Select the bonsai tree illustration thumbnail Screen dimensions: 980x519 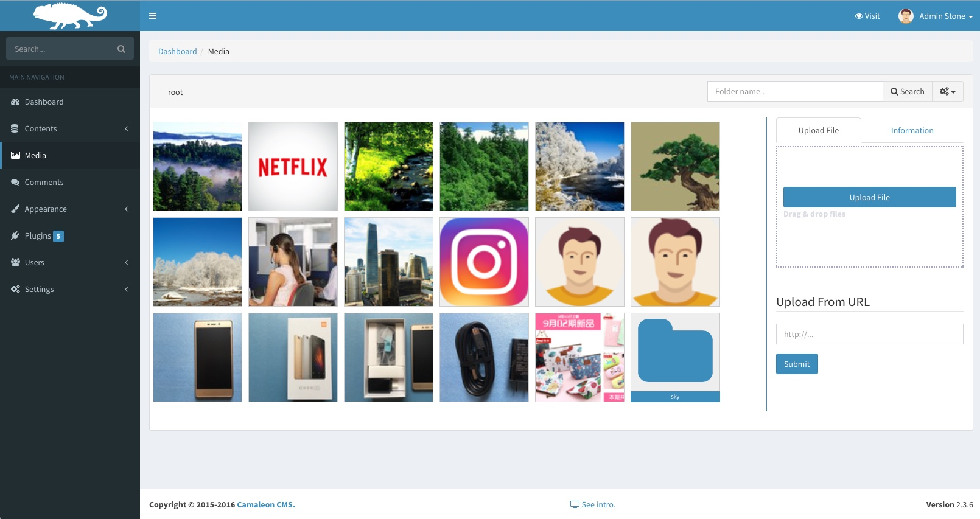coord(675,166)
